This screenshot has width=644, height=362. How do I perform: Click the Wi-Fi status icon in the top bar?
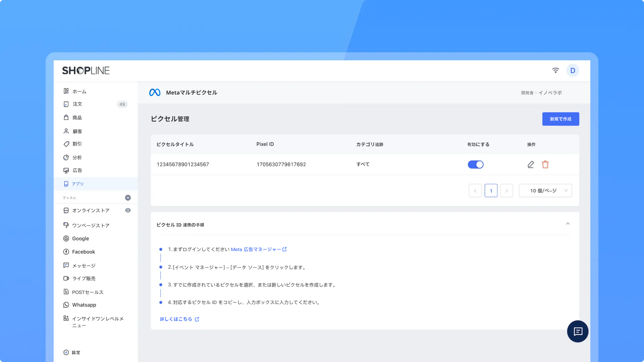555,70
